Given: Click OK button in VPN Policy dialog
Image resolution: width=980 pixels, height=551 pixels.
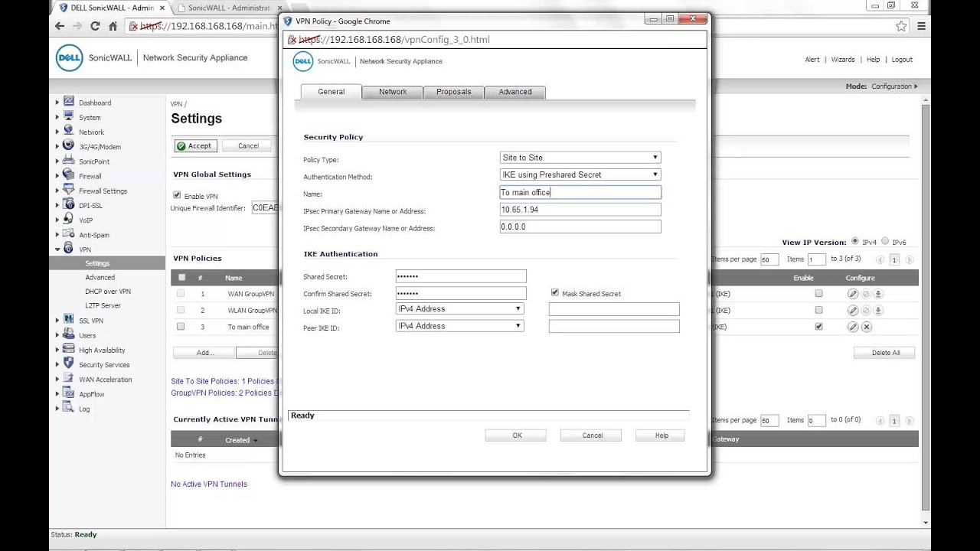Looking at the screenshot, I should pyautogui.click(x=517, y=435).
